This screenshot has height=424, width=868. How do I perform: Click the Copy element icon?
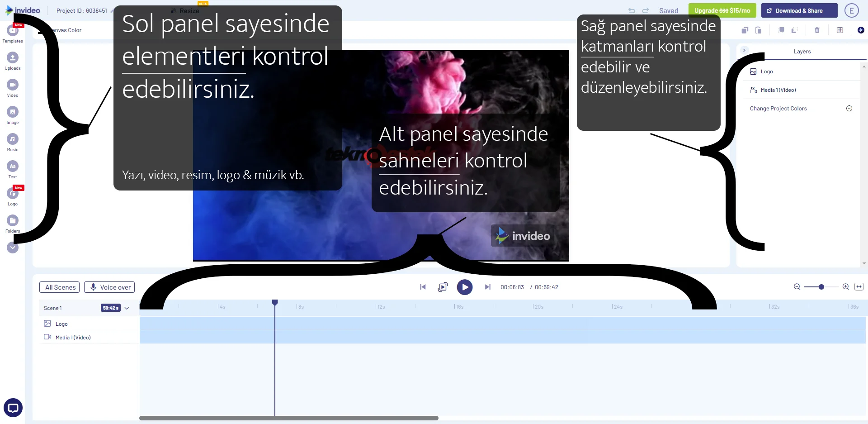tap(745, 30)
